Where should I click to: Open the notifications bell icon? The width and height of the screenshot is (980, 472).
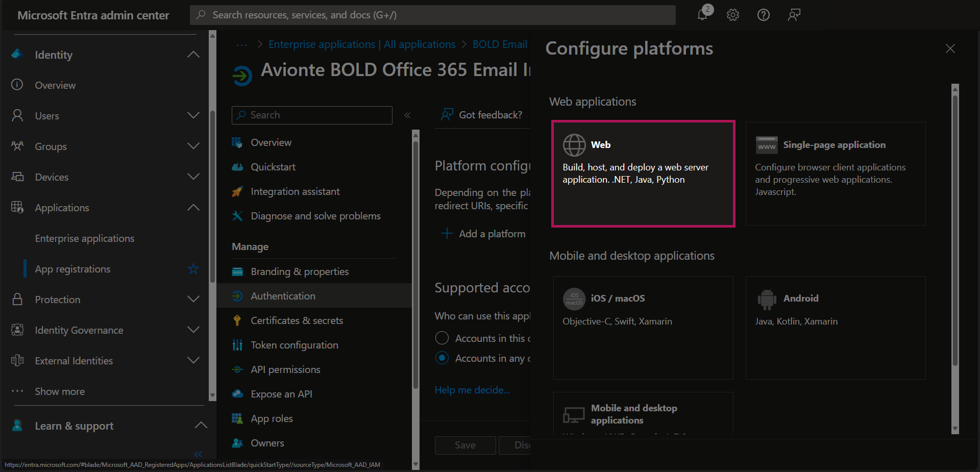coord(703,15)
